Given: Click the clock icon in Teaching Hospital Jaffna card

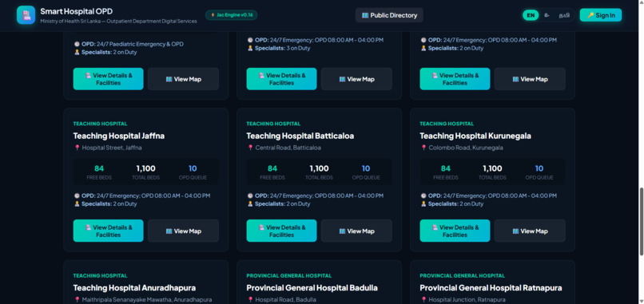Looking at the screenshot, I should (77, 196).
